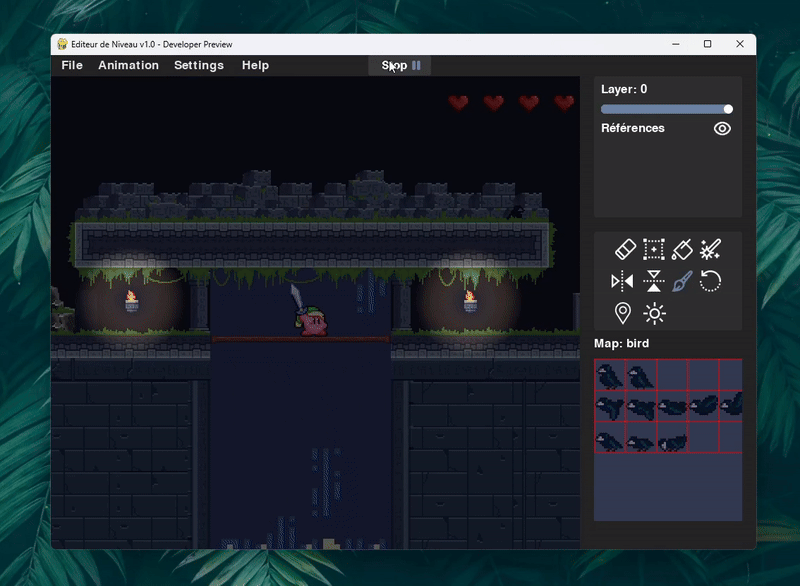Pick the first bird tile in bottom row
The height and width of the screenshot is (586, 800).
point(610,438)
